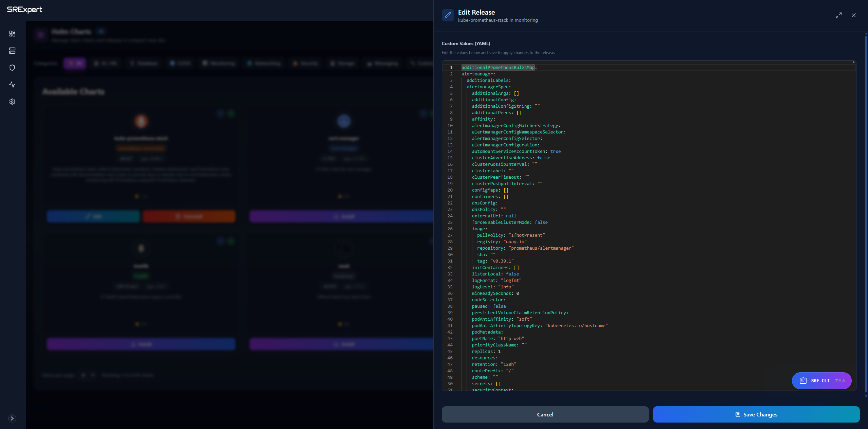Install the traefik chart
Image resolution: width=868 pixels, height=429 pixels.
click(x=141, y=344)
